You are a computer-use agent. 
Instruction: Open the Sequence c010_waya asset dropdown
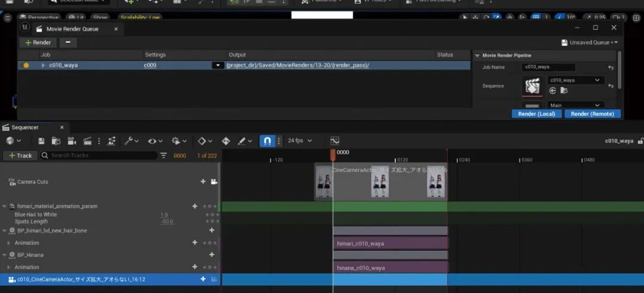click(575, 80)
